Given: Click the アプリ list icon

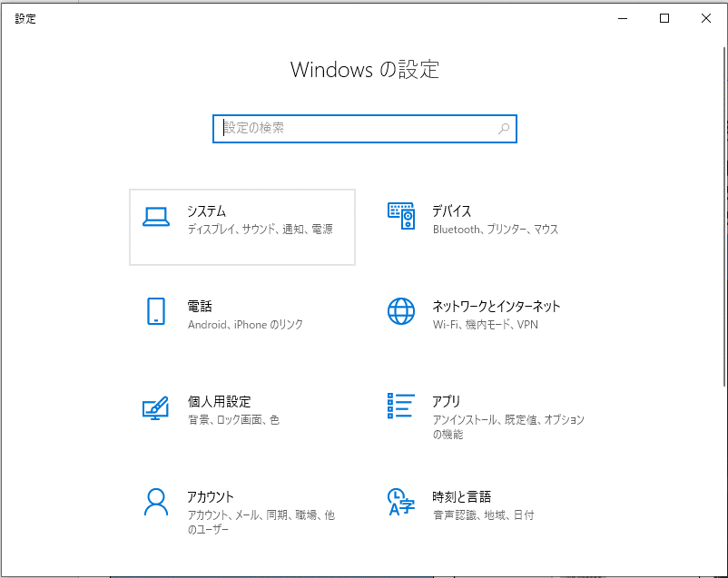Looking at the screenshot, I should coord(401,406).
